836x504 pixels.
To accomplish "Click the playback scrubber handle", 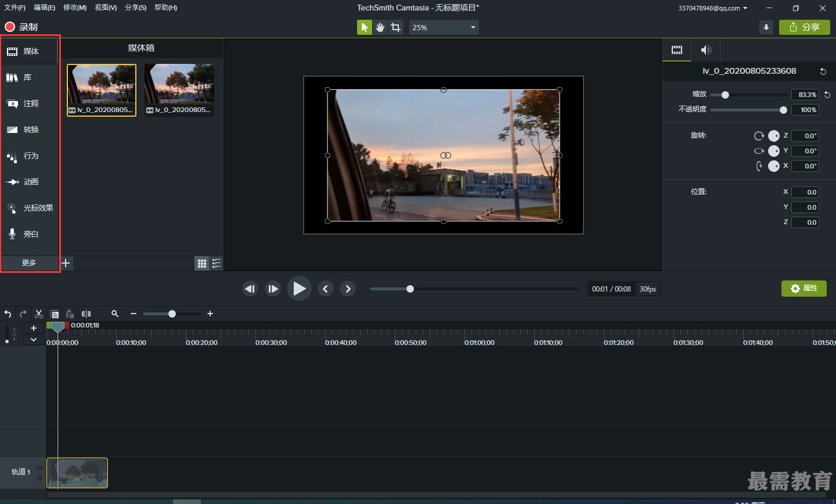I will (x=410, y=289).
